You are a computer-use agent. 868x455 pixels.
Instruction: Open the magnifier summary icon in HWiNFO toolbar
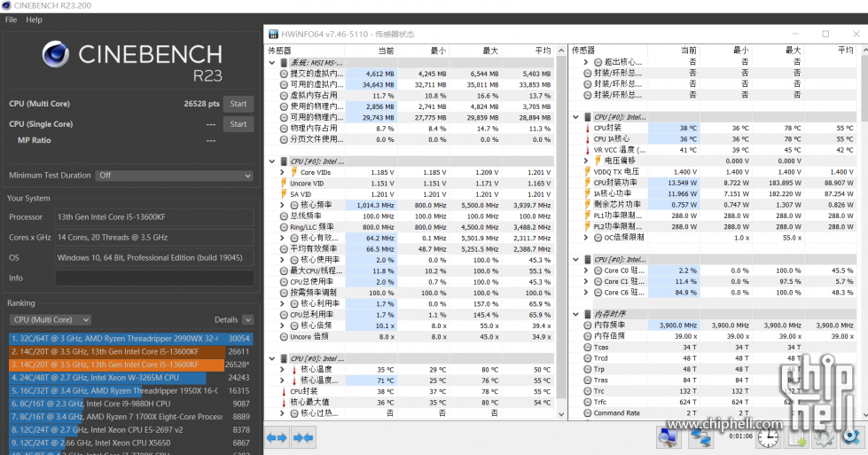point(669,437)
